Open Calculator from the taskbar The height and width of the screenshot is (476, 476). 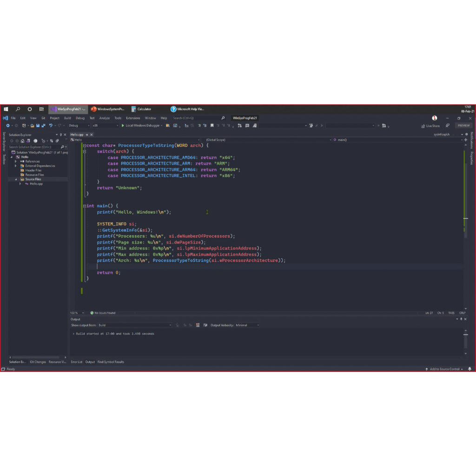pyautogui.click(x=141, y=109)
